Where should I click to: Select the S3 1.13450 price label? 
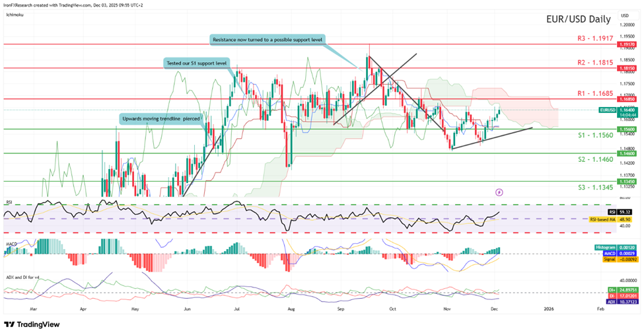point(626,180)
